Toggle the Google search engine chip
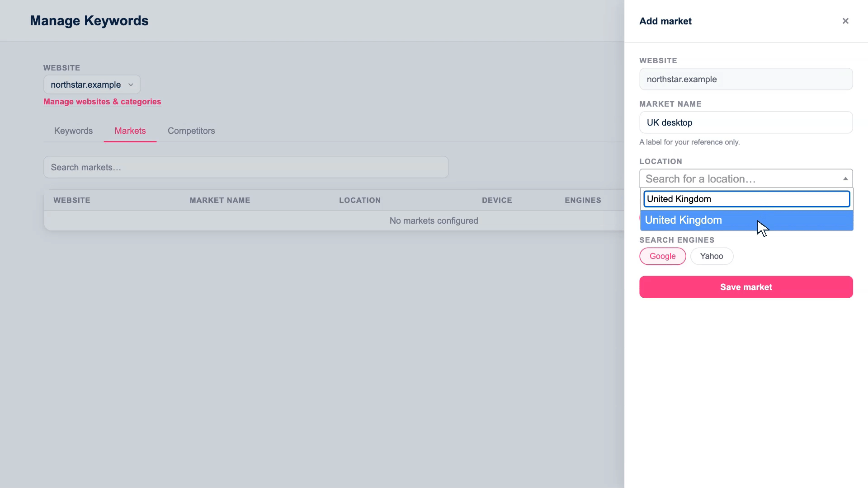The image size is (868, 488). (662, 256)
